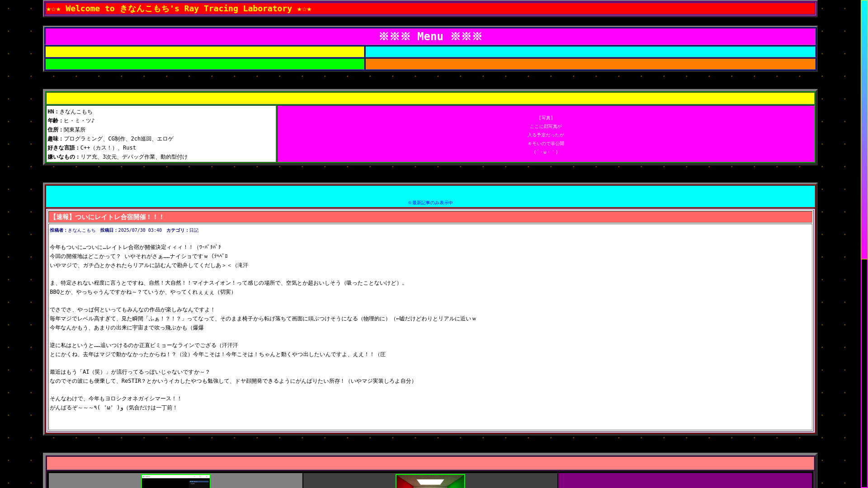
Task: Click the article line mentioning ReSTIR
Action: coord(233,381)
